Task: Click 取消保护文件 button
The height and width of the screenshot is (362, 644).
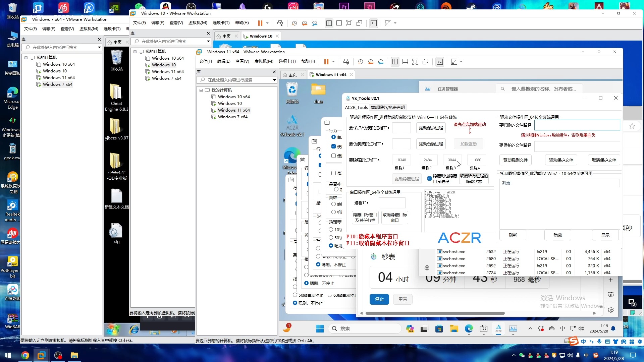Action: 604,160
